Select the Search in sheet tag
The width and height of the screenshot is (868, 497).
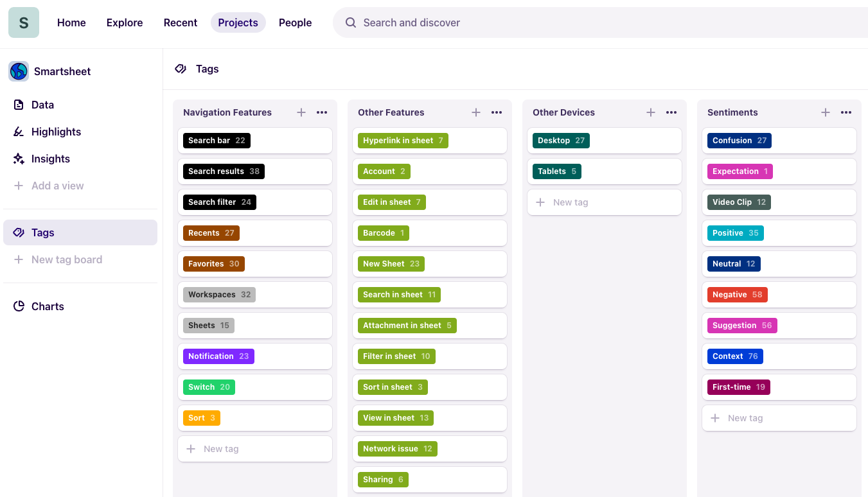pyautogui.click(x=399, y=295)
